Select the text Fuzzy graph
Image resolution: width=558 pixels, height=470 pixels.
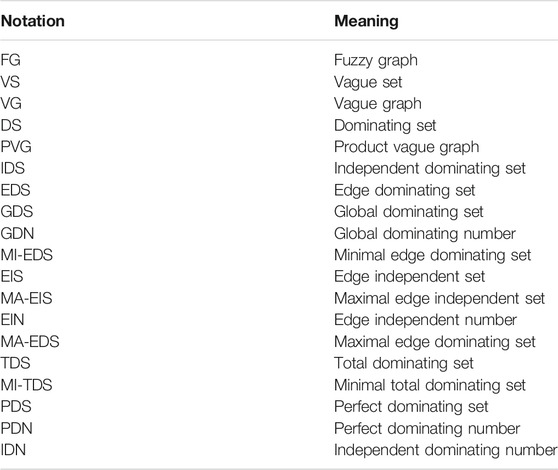tap(376, 60)
